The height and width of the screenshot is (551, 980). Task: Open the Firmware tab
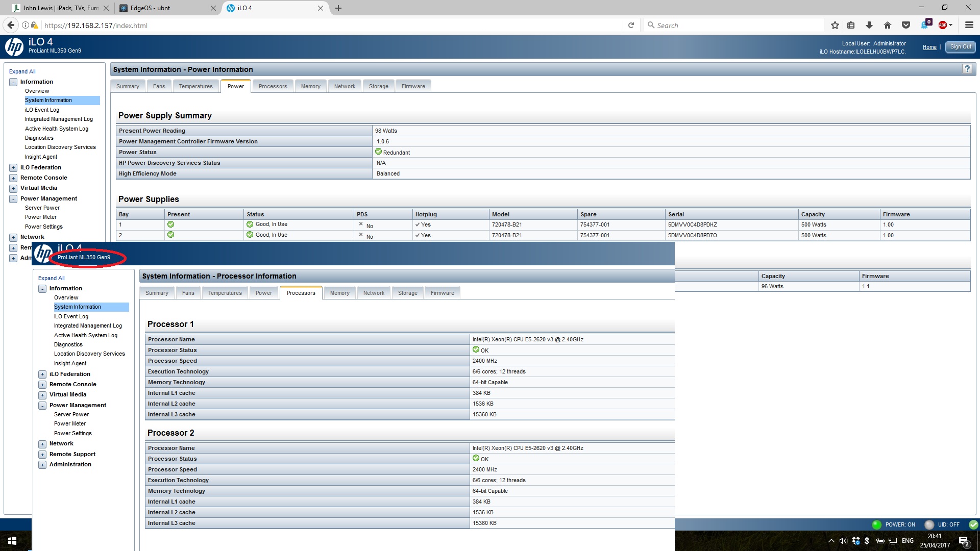pos(413,86)
